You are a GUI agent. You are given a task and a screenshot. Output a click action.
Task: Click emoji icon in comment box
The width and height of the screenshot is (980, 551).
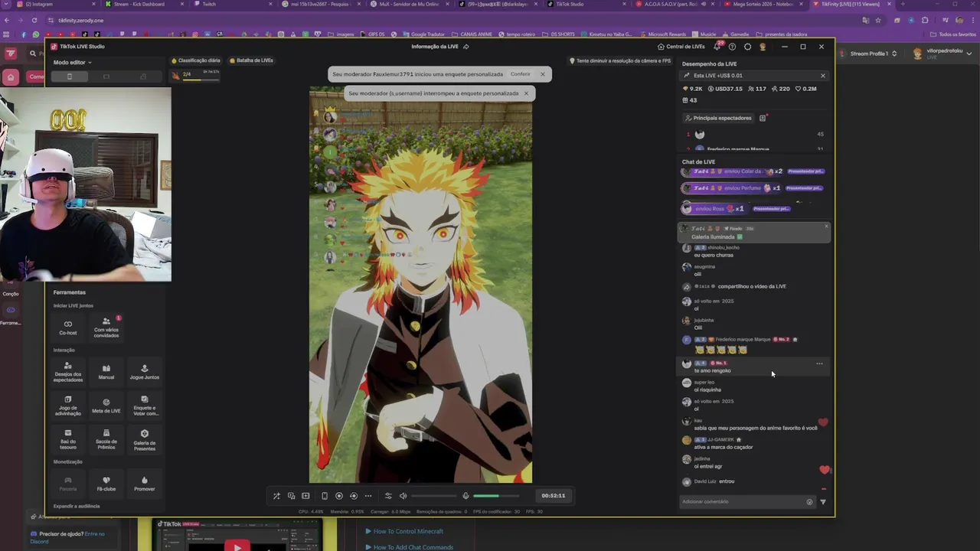point(809,502)
